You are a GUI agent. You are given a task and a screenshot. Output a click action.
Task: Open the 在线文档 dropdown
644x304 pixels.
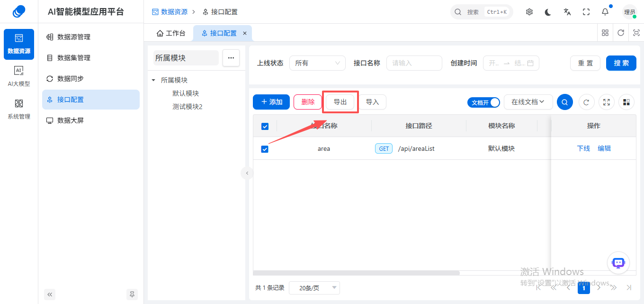click(528, 102)
